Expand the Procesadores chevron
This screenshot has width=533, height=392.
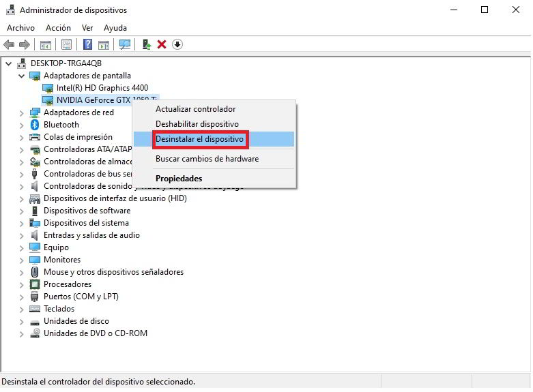pos(21,285)
